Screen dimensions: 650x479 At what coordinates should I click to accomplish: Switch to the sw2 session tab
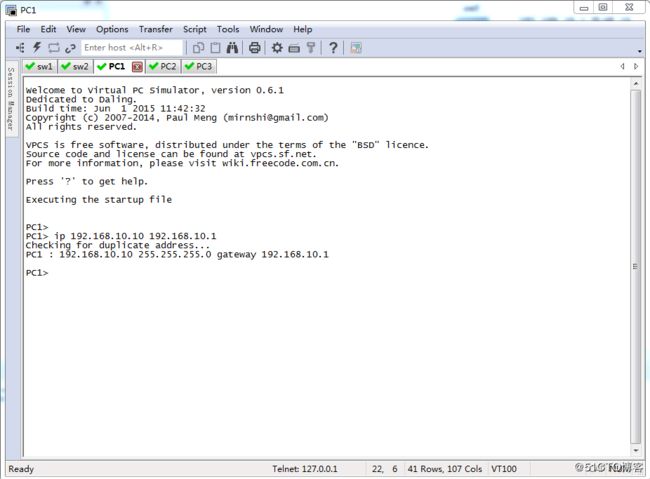[x=75, y=66]
